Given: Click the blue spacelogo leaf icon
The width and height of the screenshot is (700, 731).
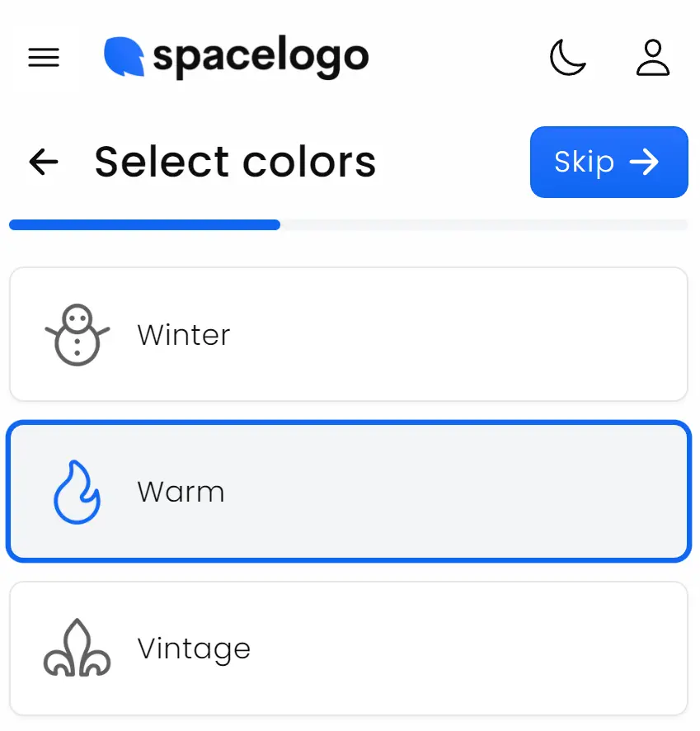Looking at the screenshot, I should click(124, 57).
